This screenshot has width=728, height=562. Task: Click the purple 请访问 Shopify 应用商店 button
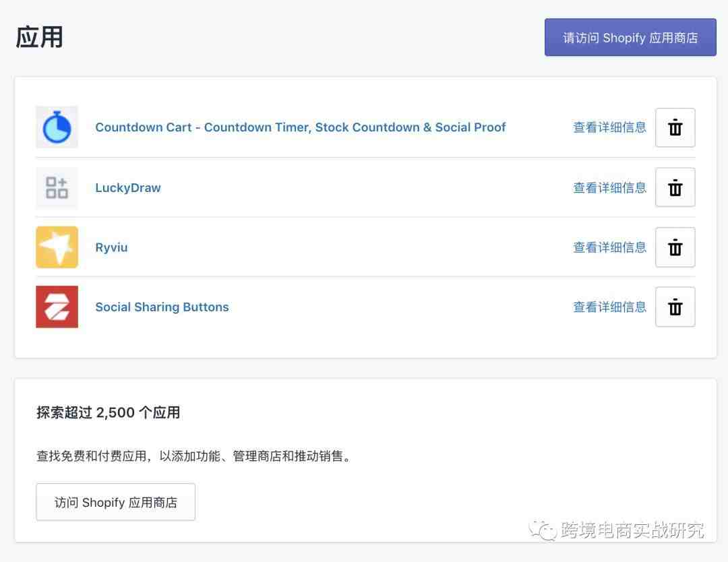[x=630, y=38]
